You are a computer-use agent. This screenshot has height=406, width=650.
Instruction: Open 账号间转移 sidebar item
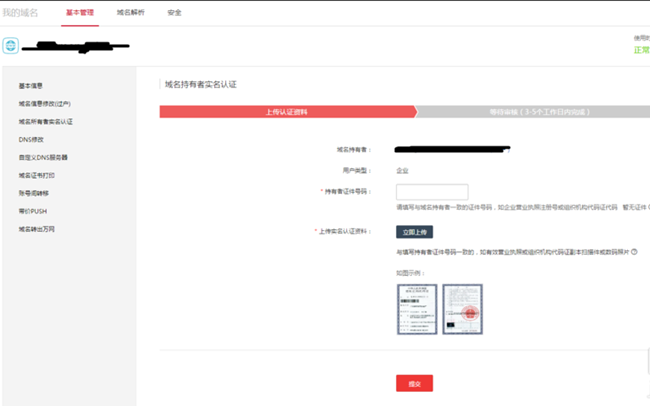(34, 193)
